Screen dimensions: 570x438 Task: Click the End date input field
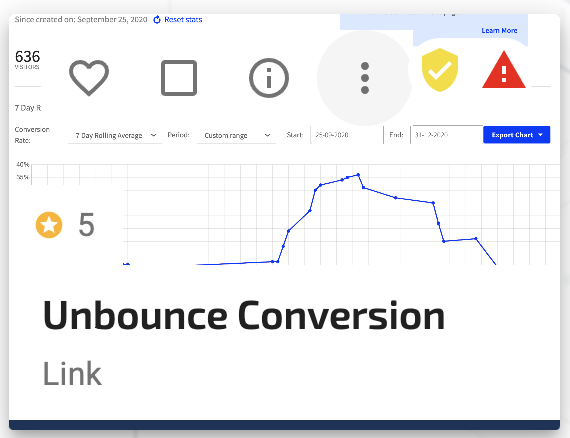click(447, 135)
